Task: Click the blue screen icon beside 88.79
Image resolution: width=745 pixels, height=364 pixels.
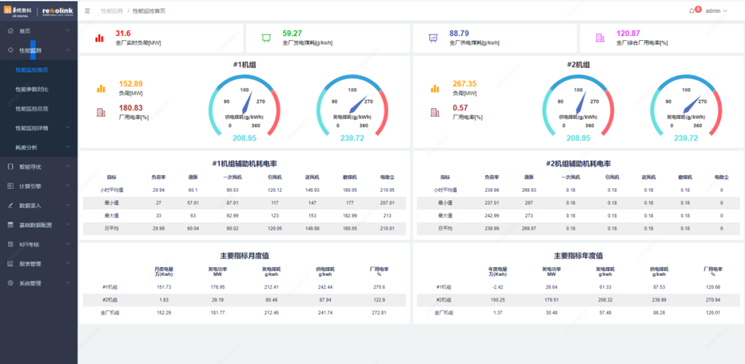Action: point(433,38)
